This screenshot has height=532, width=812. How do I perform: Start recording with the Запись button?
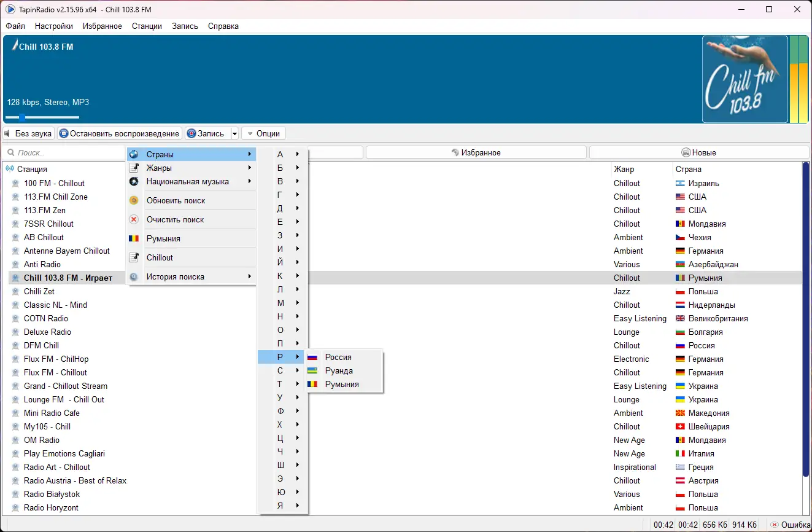coord(207,133)
